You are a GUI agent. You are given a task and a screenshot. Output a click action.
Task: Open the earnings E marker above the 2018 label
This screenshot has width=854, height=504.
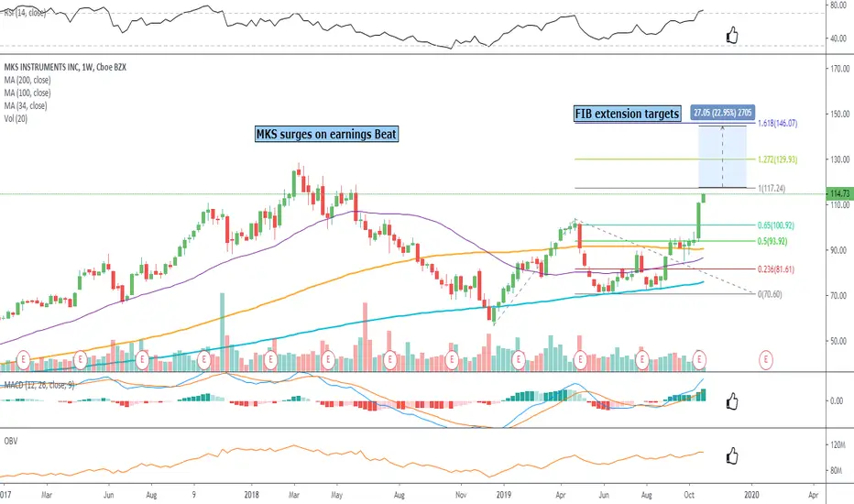click(270, 359)
